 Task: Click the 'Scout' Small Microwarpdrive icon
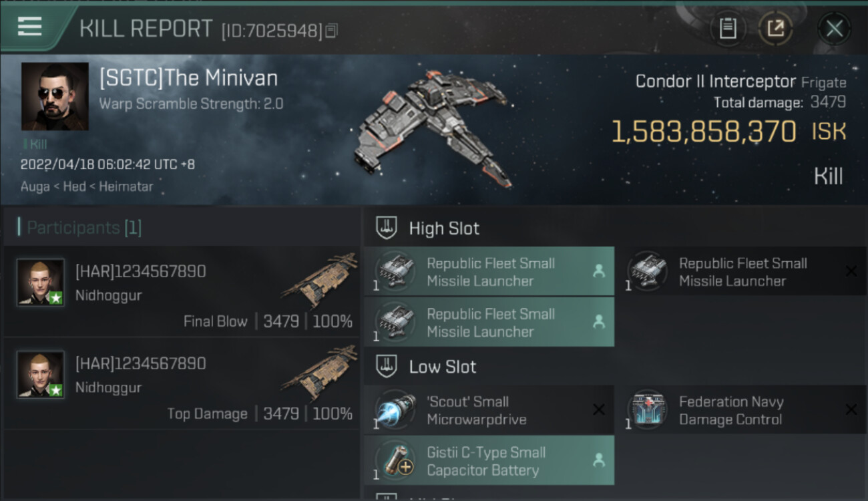(395, 410)
